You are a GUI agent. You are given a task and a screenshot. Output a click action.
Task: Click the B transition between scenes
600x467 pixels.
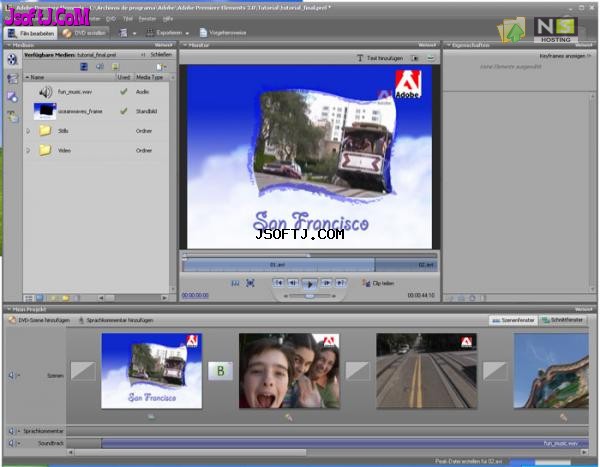point(220,371)
